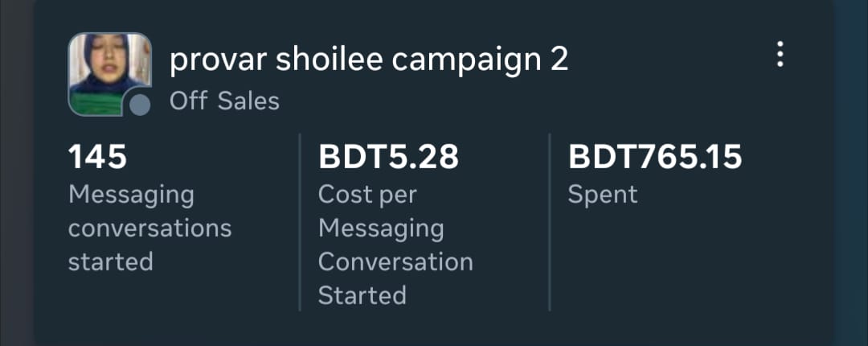
Task: Select the Sales objective label
Action: coord(248,101)
